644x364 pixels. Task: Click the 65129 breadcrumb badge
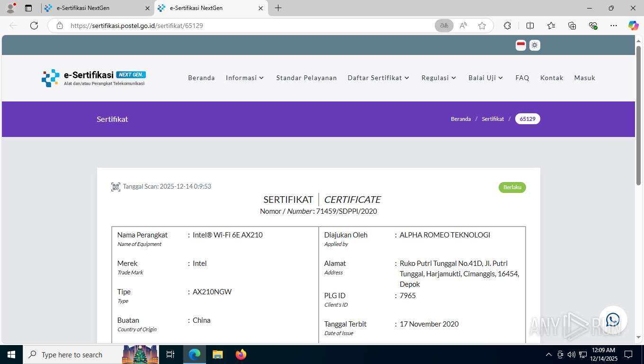528,119
